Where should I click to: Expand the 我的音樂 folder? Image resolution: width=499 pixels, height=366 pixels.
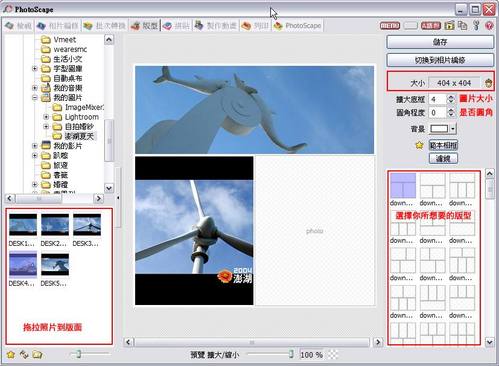pos(35,88)
